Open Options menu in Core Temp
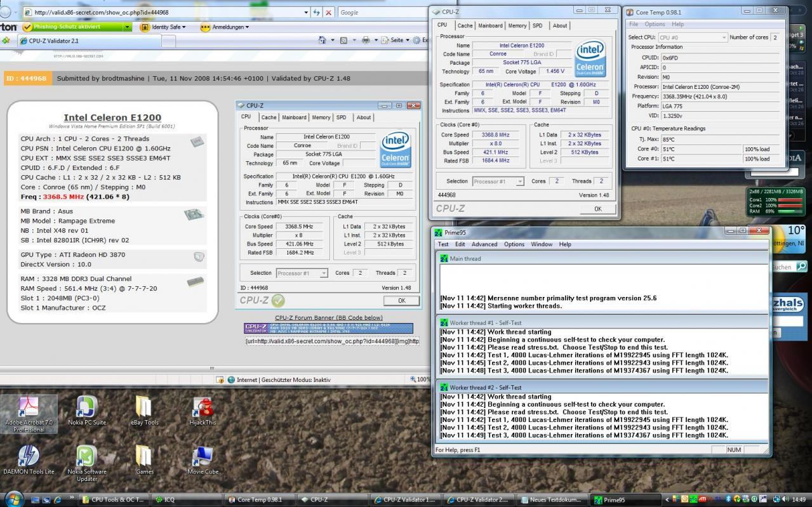Screen dimensions: 812x507 655,24
